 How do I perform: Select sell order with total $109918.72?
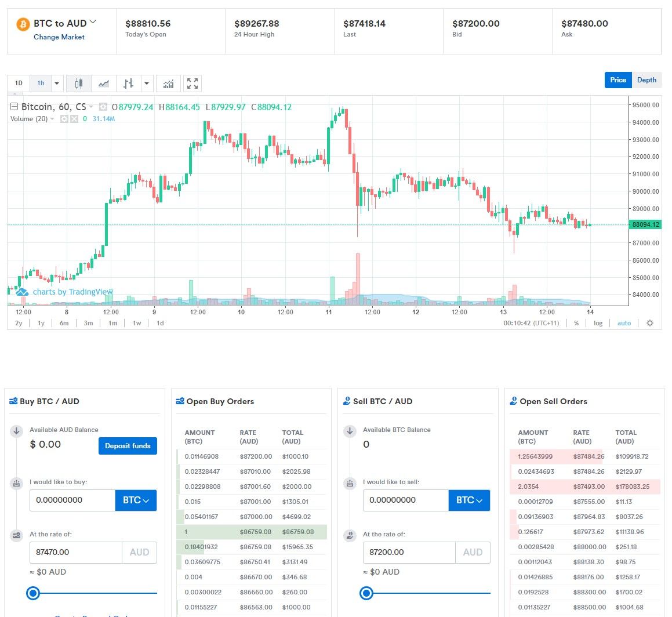pos(585,456)
